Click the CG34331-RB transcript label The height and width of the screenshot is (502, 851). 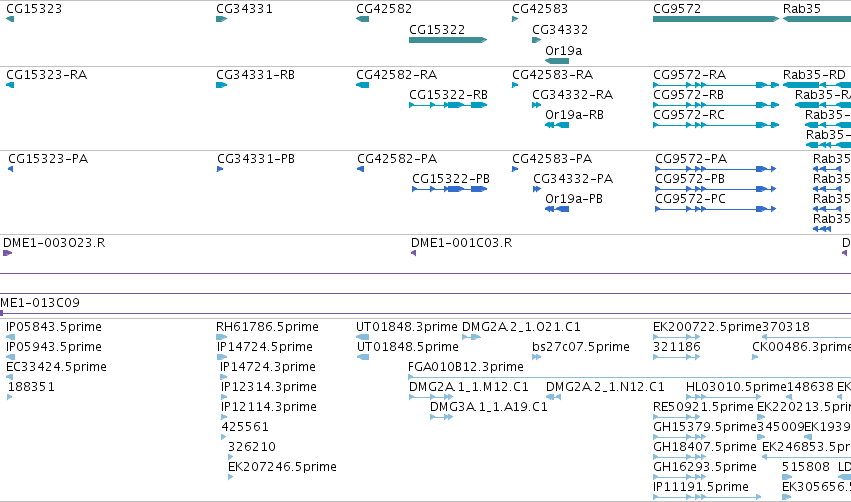[x=255, y=74]
